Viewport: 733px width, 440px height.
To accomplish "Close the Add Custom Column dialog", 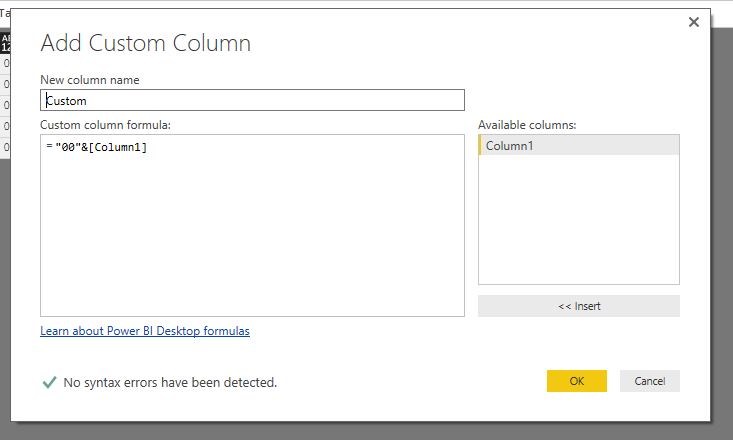I will (x=694, y=22).
